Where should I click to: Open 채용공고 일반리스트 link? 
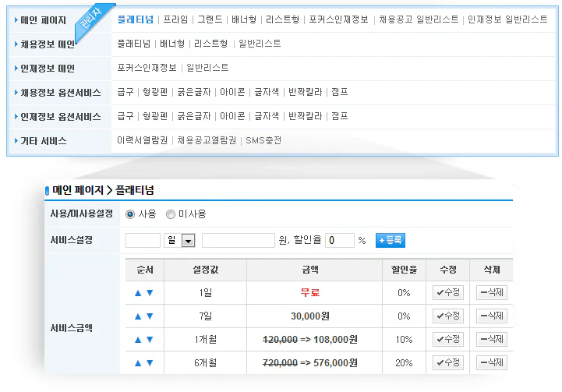tap(419, 19)
